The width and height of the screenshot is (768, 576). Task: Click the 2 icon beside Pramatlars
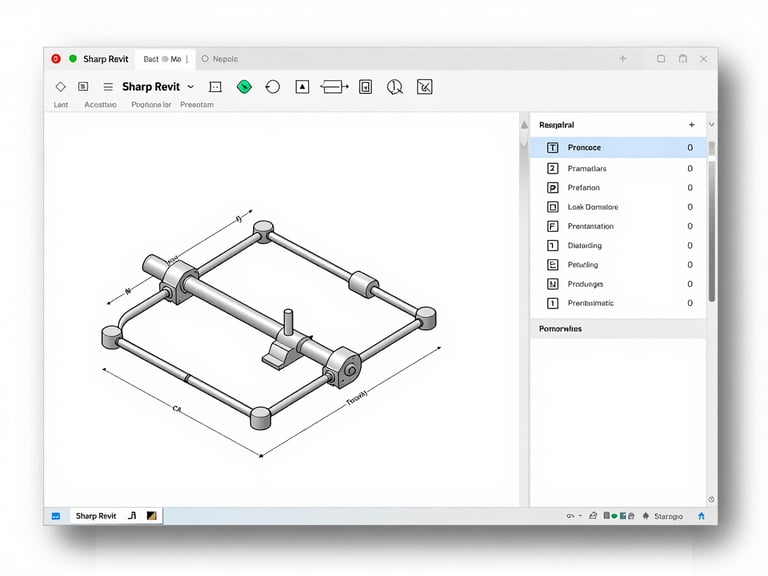click(x=552, y=168)
